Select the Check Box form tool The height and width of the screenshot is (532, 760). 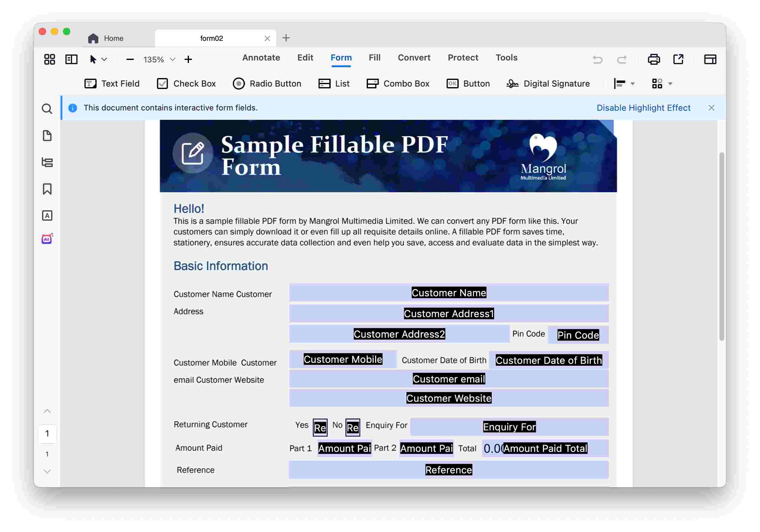coord(186,84)
